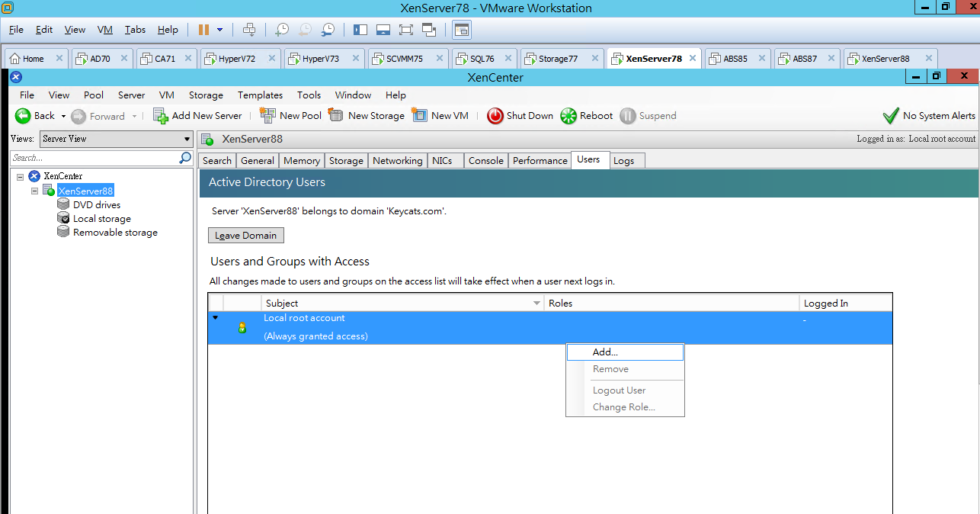Open the dropdown arrow next to the pause icon

click(220, 30)
